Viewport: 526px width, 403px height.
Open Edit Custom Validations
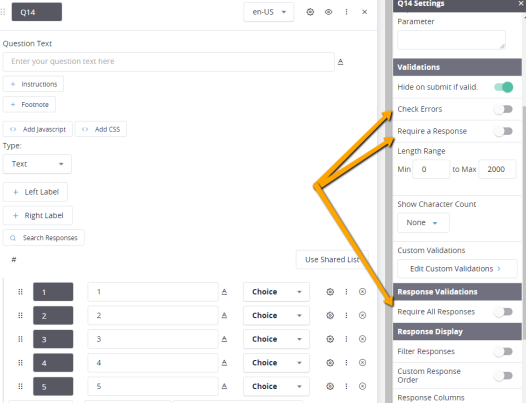coord(457,269)
